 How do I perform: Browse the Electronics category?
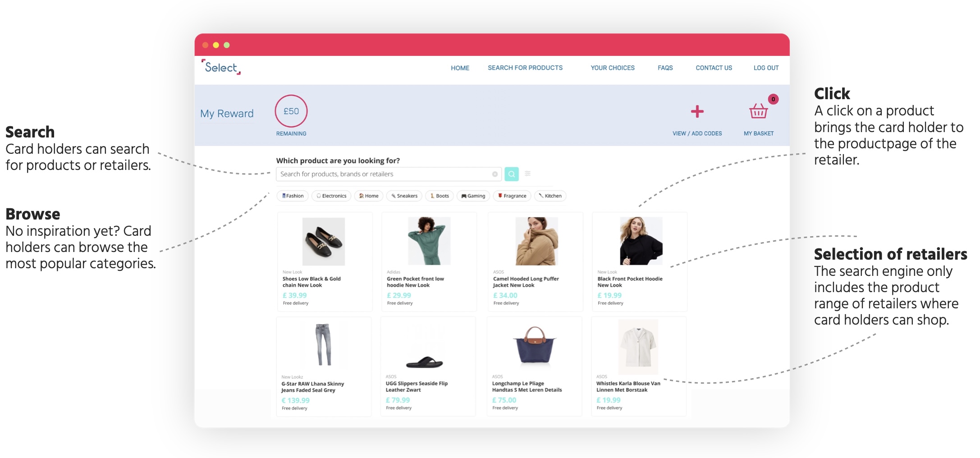coord(331,196)
